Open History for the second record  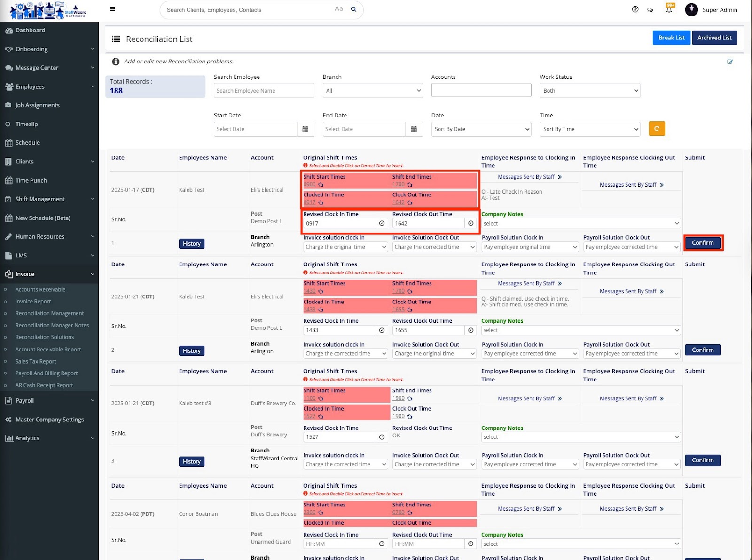pyautogui.click(x=191, y=351)
